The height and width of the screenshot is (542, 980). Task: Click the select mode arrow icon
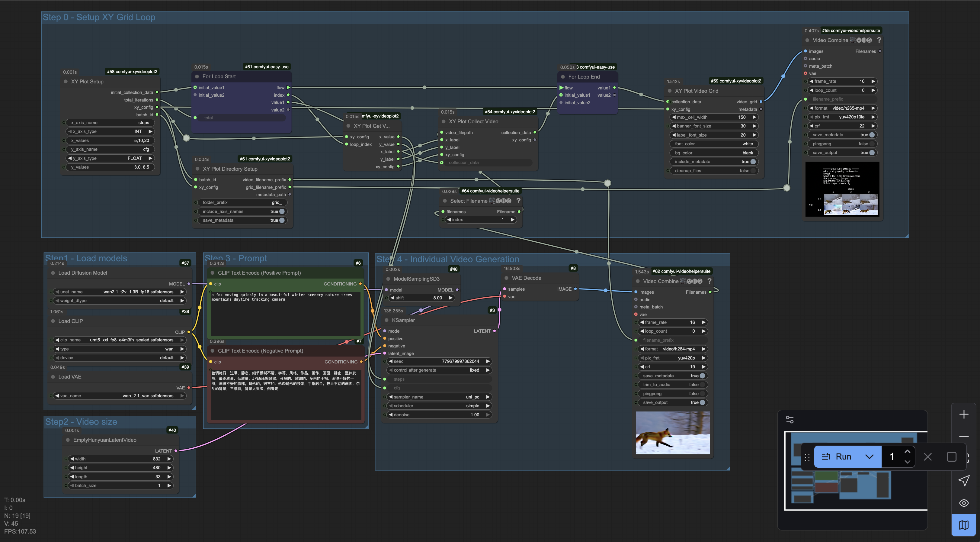coord(964,481)
